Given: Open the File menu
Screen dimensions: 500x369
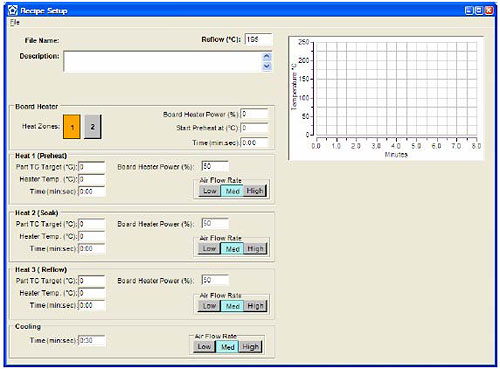Looking at the screenshot, I should click(x=15, y=22).
